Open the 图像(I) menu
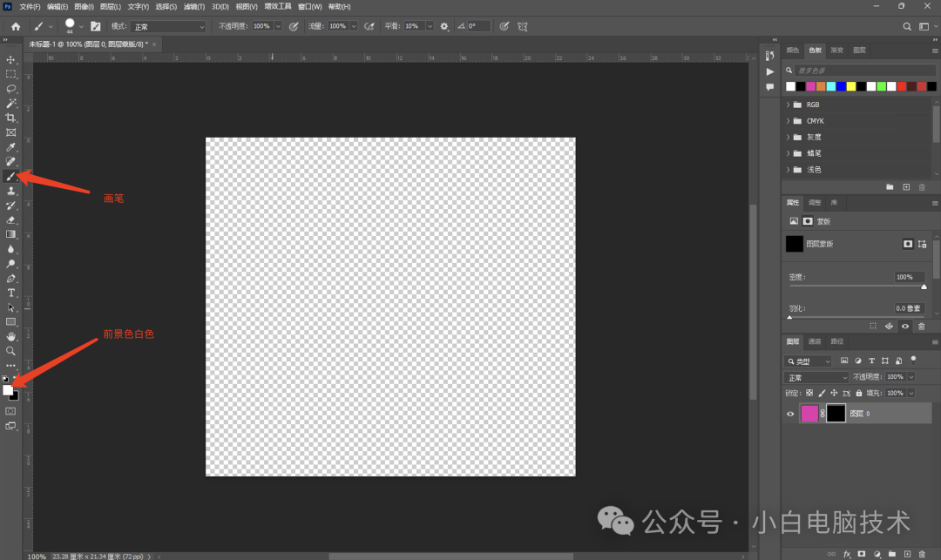Image resolution: width=941 pixels, height=560 pixels. [x=84, y=7]
